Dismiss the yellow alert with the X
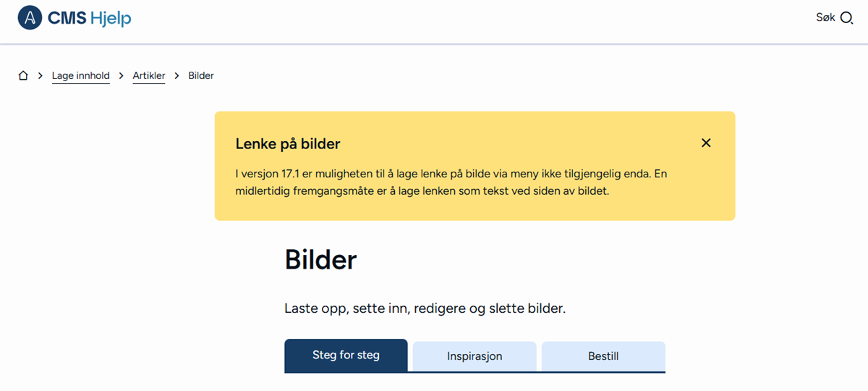The height and width of the screenshot is (391, 868). 706,143
